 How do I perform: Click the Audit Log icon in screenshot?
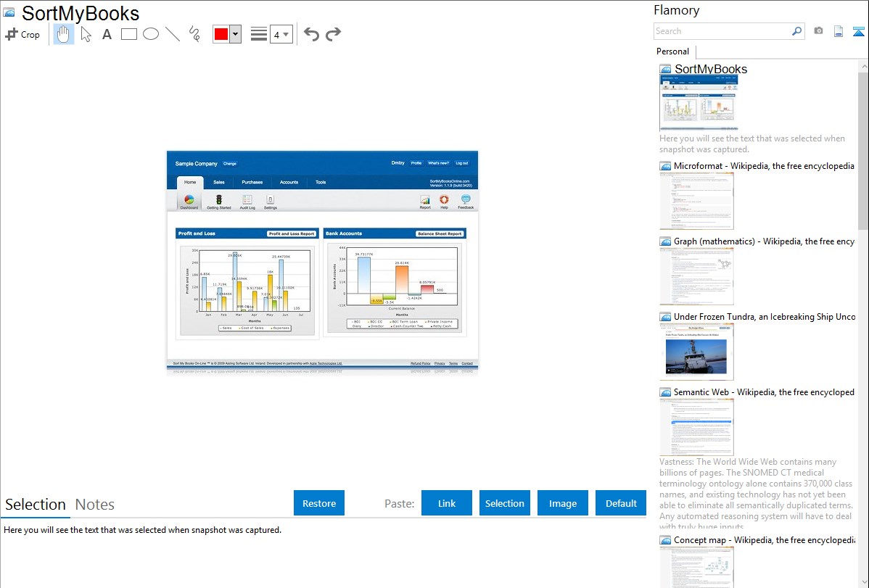247,201
